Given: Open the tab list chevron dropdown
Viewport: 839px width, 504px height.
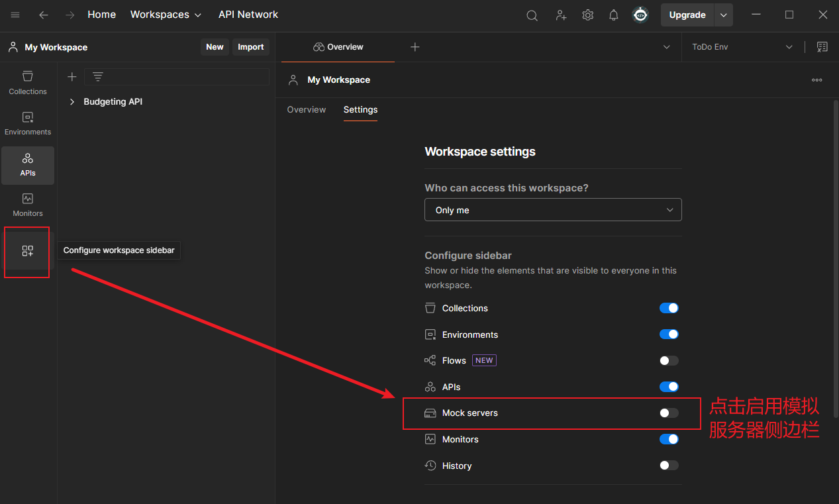Looking at the screenshot, I should tap(667, 47).
